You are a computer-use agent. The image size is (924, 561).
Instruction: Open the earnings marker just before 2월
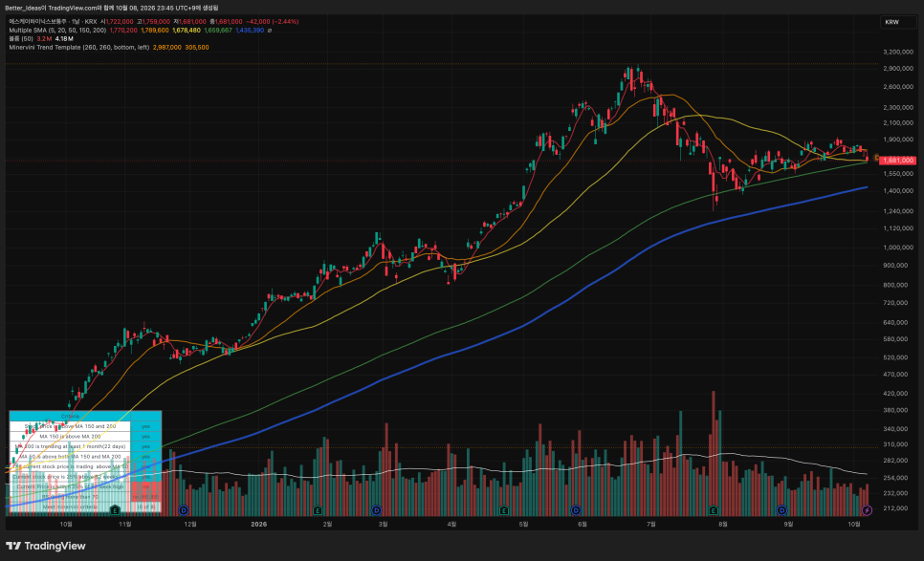tap(317, 509)
